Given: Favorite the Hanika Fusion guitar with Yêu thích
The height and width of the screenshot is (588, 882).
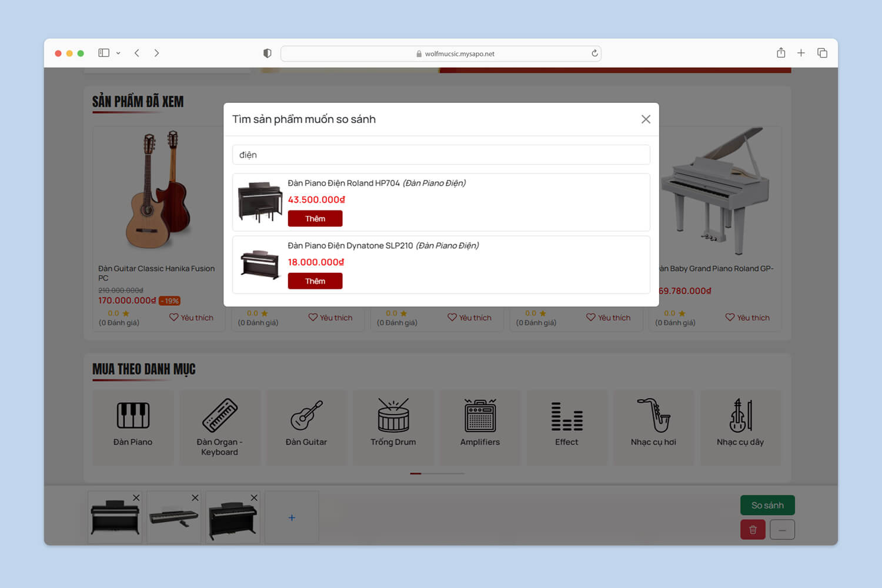Looking at the screenshot, I should 191,318.
